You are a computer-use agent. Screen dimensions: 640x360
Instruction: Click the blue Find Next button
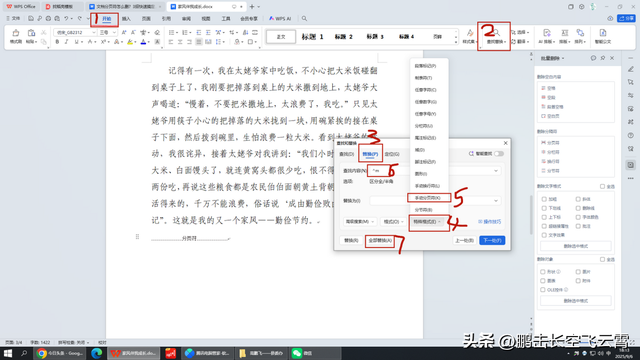492,240
